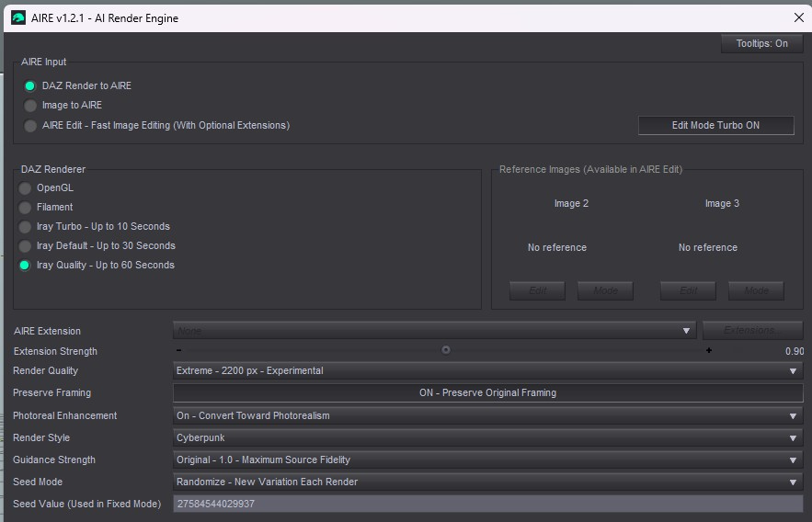Click Edit button under Image 3

pos(688,290)
